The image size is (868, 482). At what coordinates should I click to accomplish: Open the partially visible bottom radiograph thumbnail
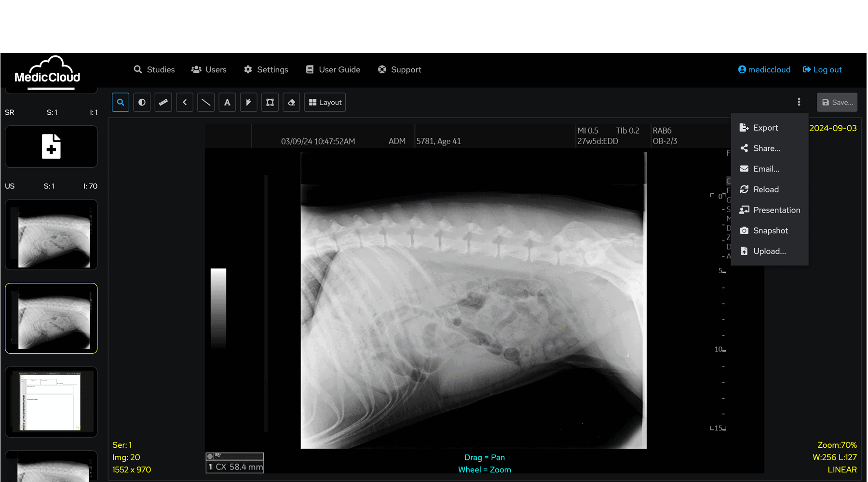click(x=51, y=466)
